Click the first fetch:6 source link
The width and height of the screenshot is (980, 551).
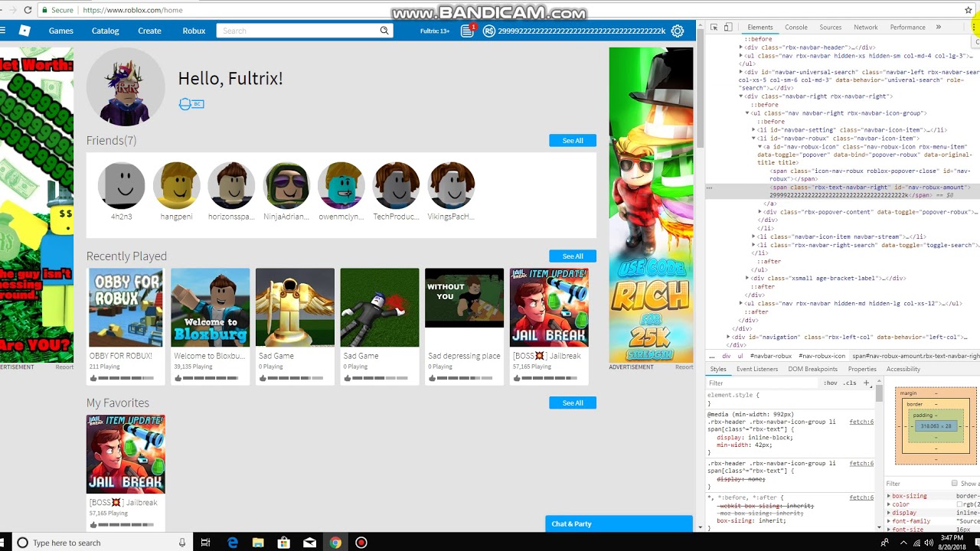coord(861,422)
